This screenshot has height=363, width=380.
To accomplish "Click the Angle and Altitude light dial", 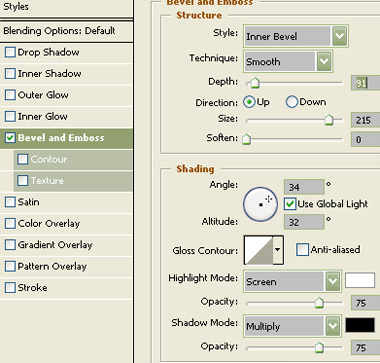I will (x=260, y=204).
